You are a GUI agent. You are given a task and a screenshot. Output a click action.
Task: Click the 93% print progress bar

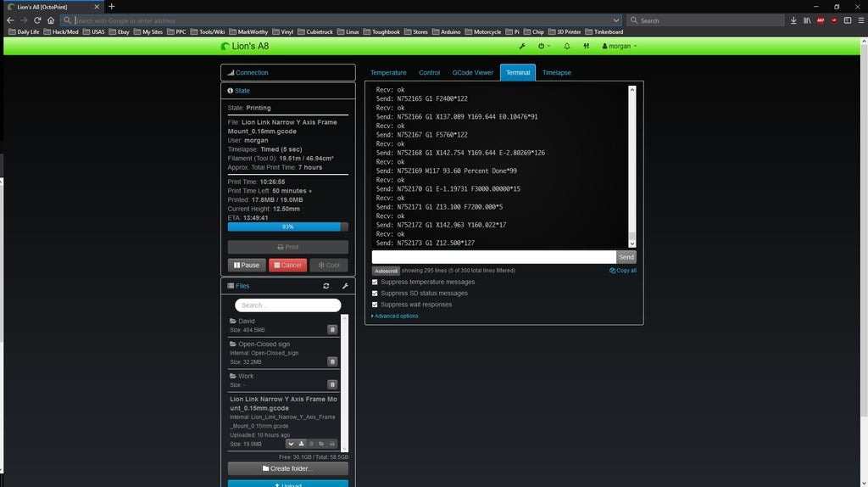click(x=288, y=227)
